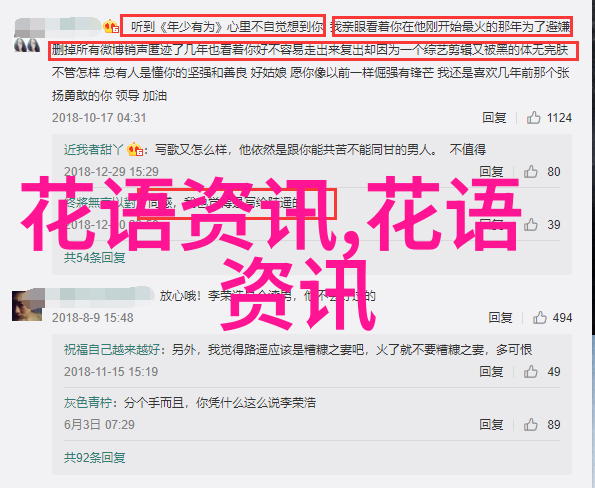The width and height of the screenshot is (595, 488).
Task: Open 近我者甜丫 user profile link
Action: click(94, 150)
